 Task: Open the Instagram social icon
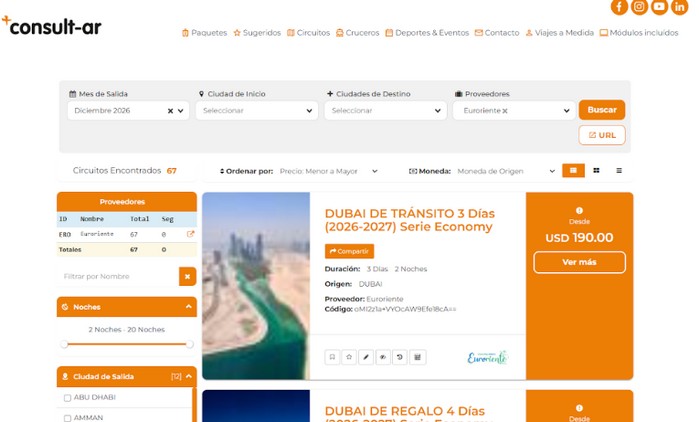click(640, 8)
